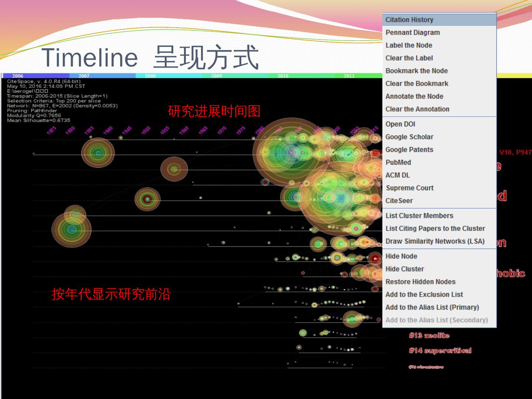
Task: Choose Hide Node option
Action: 401,256
